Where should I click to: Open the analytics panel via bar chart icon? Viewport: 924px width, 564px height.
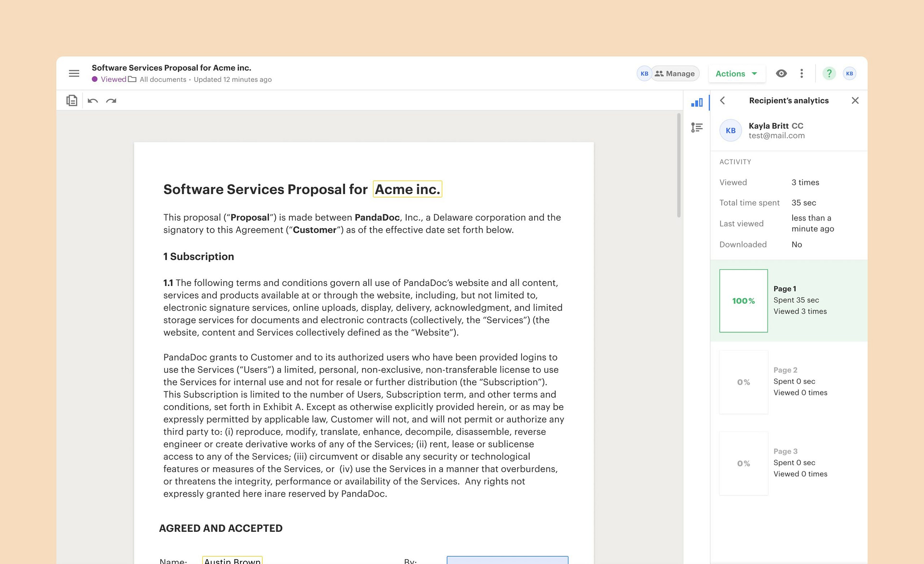click(697, 102)
